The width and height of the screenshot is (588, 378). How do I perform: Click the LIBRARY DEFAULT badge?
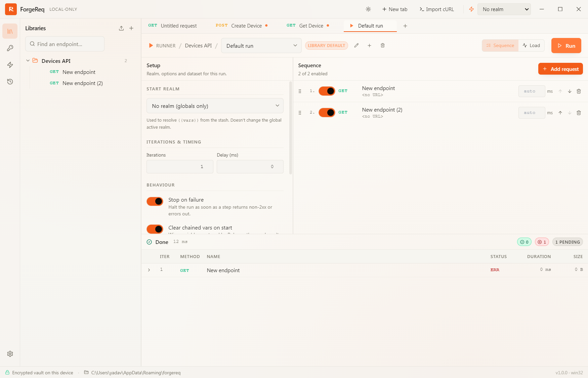(x=327, y=45)
